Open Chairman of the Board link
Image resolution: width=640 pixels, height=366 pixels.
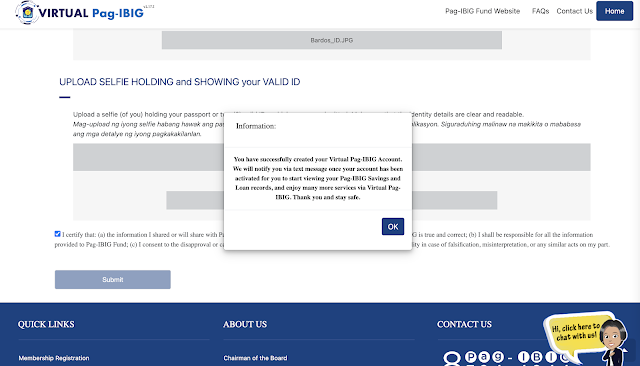click(255, 358)
